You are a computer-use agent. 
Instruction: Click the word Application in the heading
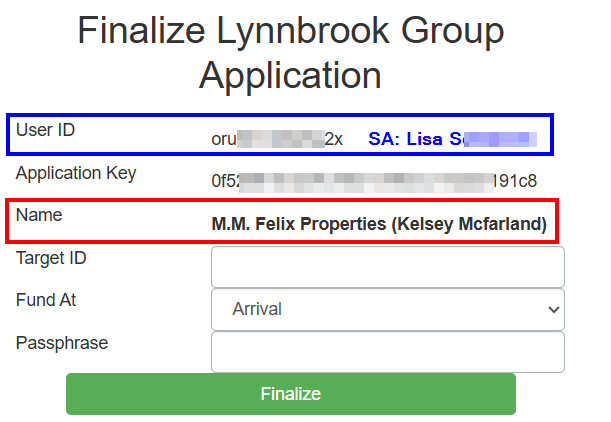(x=290, y=75)
